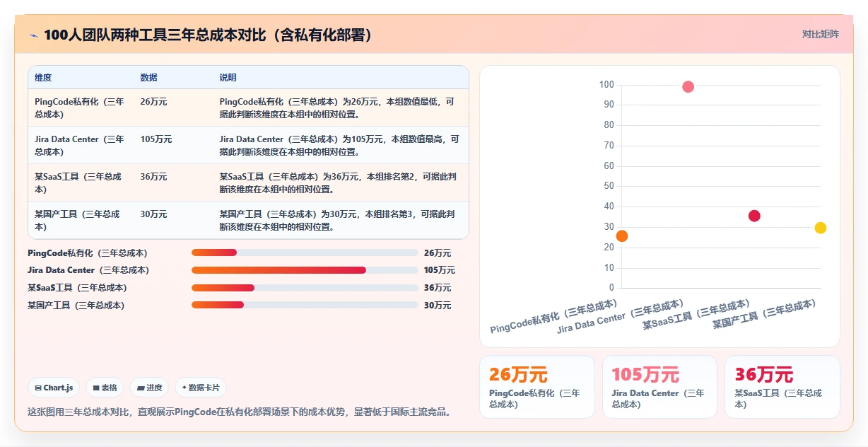
Task: Click the Jira Data Center cell in the table
Action: [x=80, y=145]
